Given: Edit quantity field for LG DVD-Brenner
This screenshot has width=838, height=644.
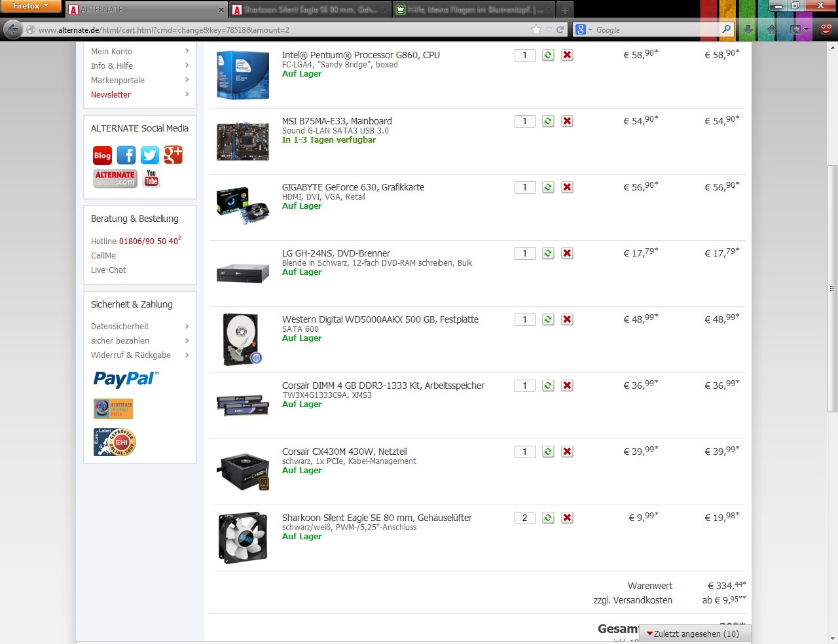Looking at the screenshot, I should [x=525, y=253].
